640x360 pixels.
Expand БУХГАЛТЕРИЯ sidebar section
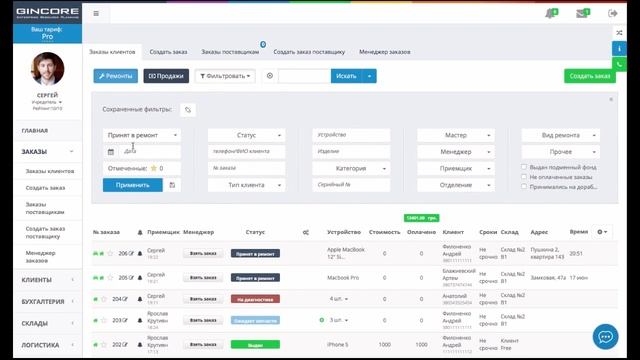[47, 302]
